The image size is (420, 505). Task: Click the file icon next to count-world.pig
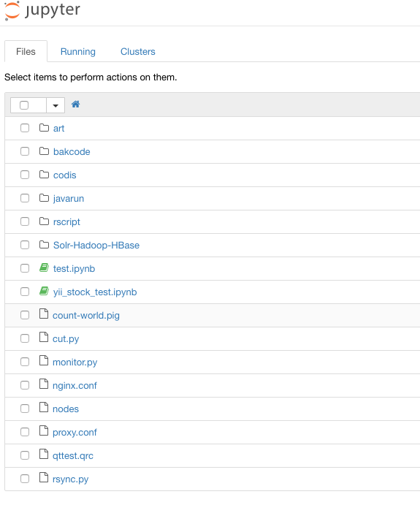(x=44, y=314)
